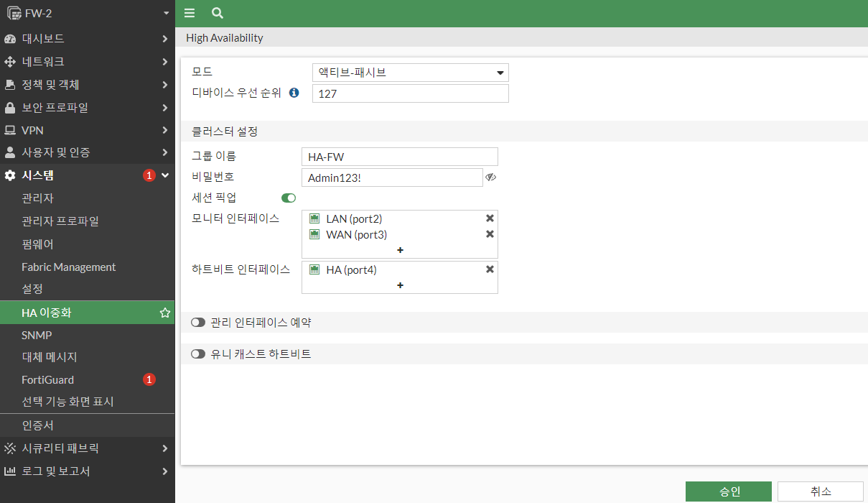Image resolution: width=868 pixels, height=503 pixels.
Task: Remove HA (port4) with its X icon
Action: [x=490, y=269]
